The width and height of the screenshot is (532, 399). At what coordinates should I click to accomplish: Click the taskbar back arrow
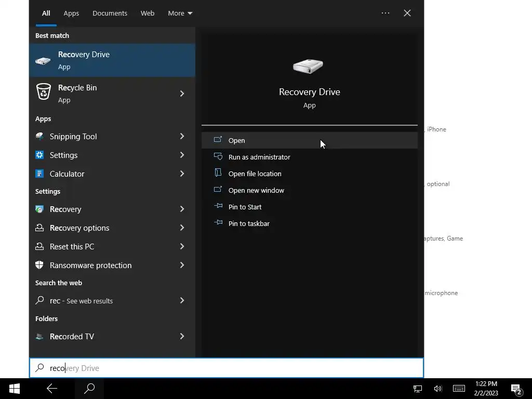(52, 389)
